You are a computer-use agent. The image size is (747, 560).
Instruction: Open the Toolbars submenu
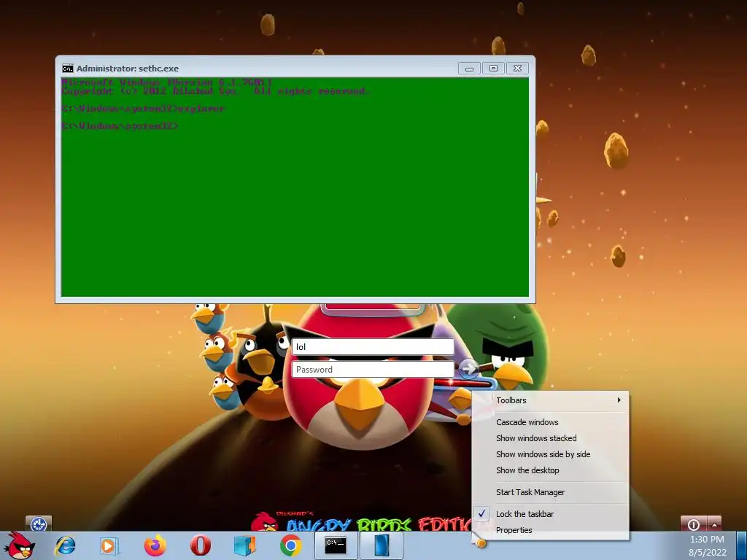point(550,400)
